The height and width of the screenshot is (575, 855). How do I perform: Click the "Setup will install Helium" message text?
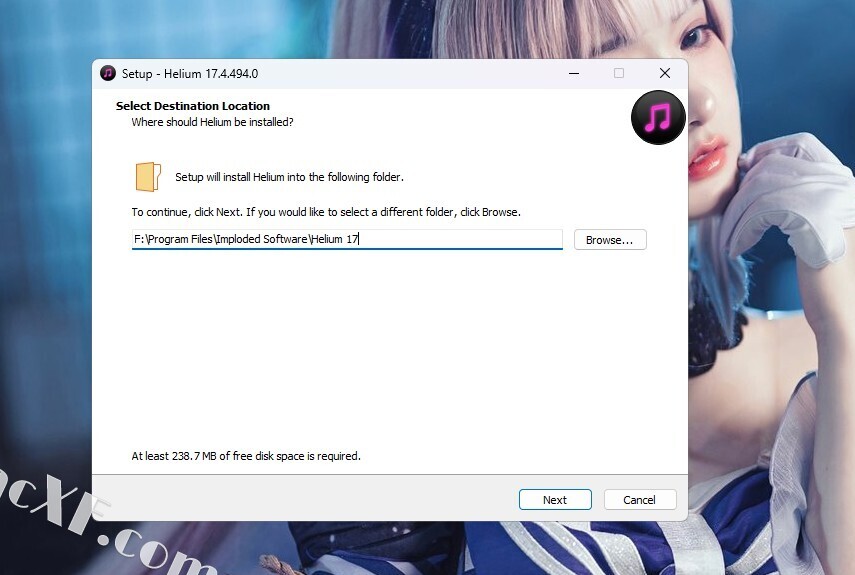click(289, 177)
